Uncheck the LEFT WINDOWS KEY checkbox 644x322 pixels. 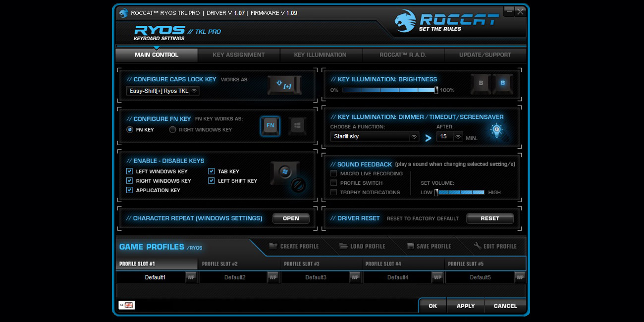pos(129,171)
